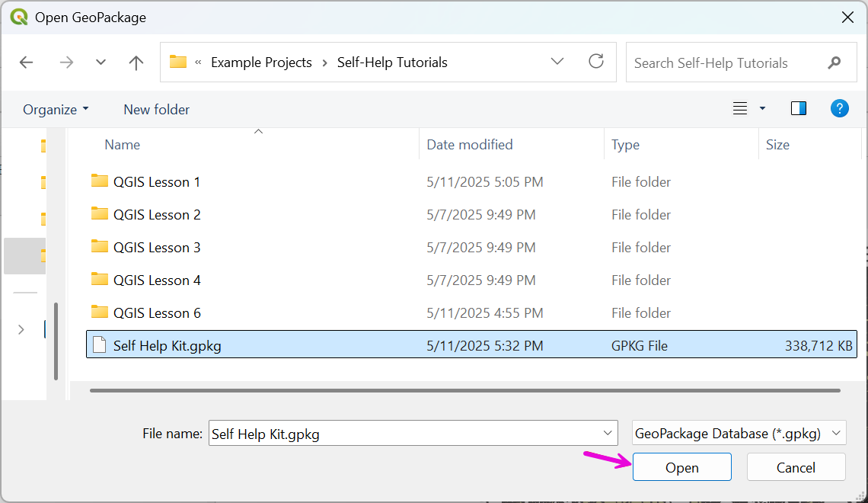
Task: Click the Open button
Action: coord(681,467)
